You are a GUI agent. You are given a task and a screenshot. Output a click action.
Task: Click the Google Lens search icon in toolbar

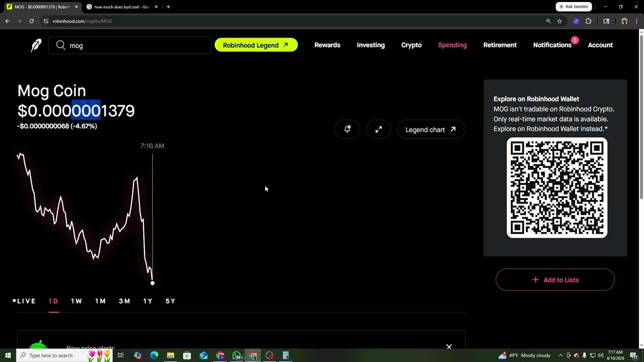606,21
